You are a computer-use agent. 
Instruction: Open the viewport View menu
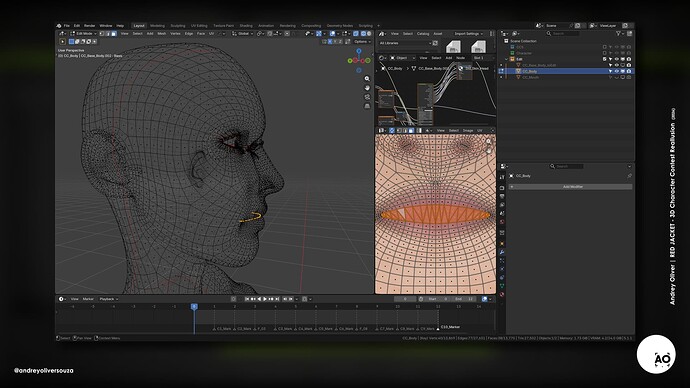coord(125,33)
